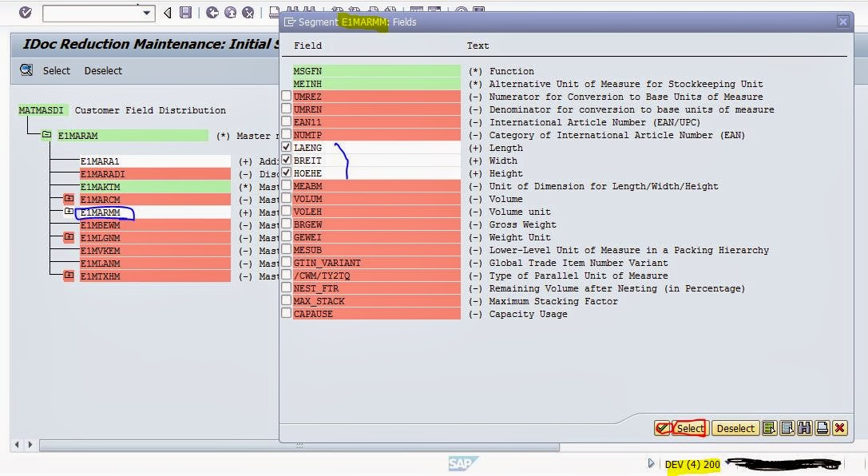Expand the E1MTXHM segment node
The height and width of the screenshot is (476, 868).
pyautogui.click(x=69, y=275)
